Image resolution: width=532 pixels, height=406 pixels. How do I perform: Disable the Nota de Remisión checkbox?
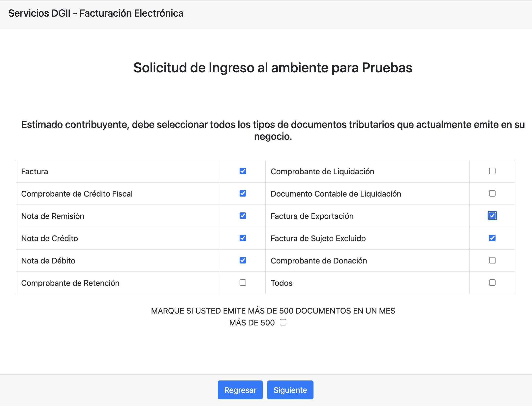point(242,216)
